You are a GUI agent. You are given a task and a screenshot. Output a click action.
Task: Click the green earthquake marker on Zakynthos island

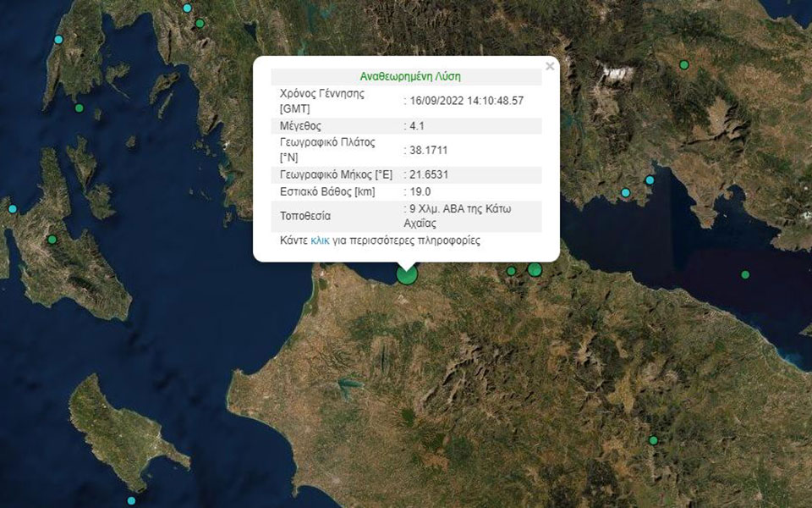tap(131, 500)
